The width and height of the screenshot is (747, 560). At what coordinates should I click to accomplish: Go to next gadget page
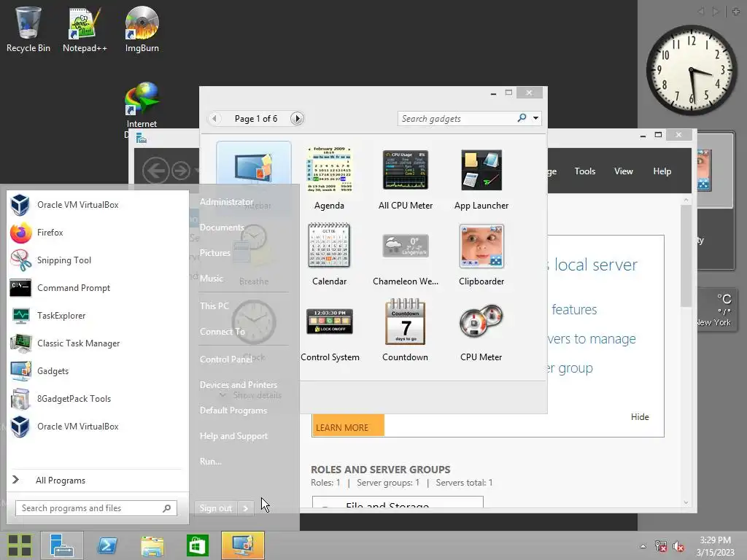point(297,119)
